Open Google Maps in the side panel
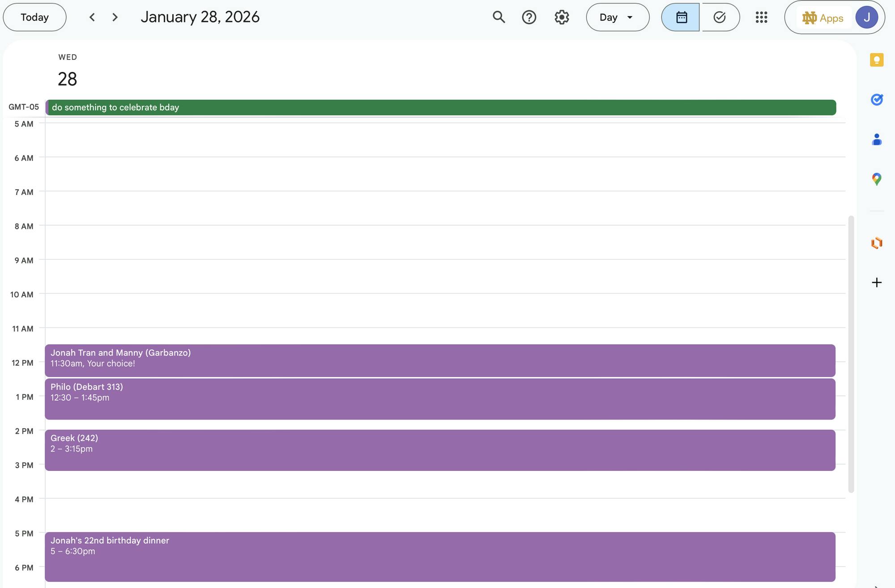The height and width of the screenshot is (588, 895). (877, 179)
